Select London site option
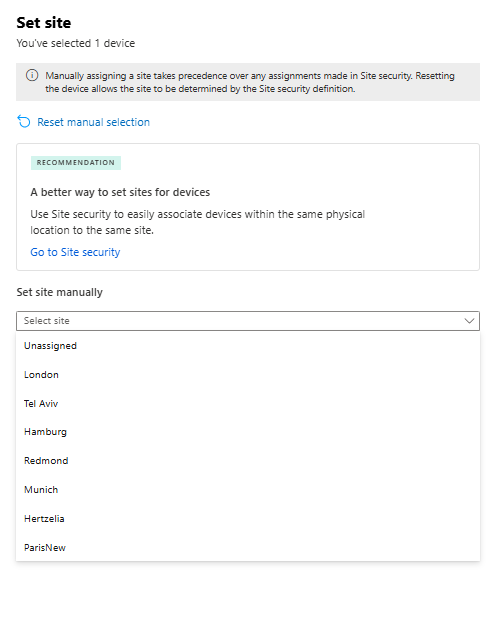496x639 pixels. click(248, 375)
